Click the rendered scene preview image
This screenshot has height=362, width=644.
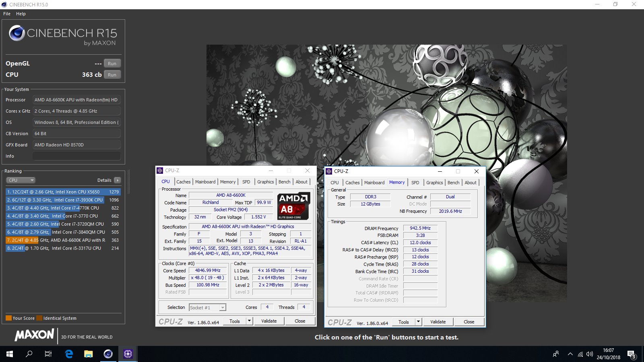[x=386, y=173]
